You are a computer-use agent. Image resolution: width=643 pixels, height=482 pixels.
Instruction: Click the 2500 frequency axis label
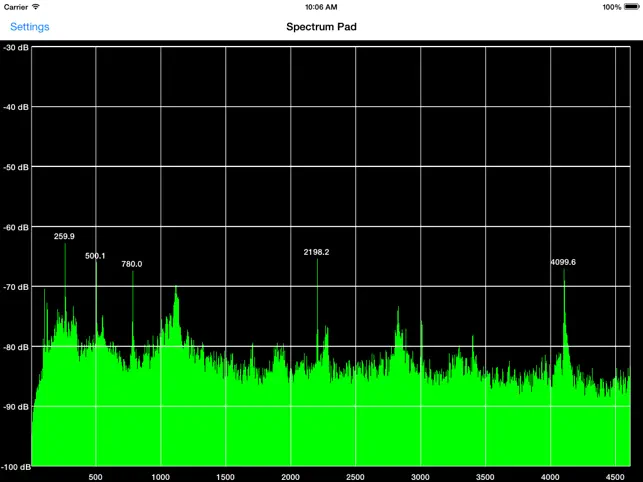355,477
